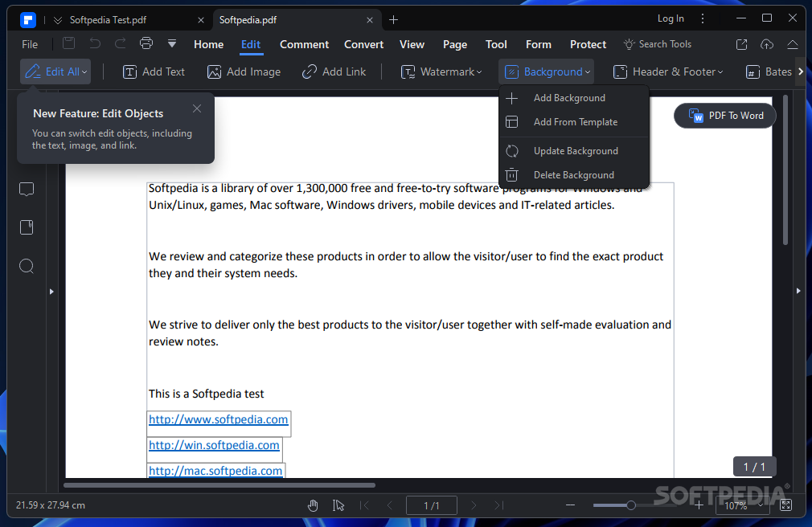Click the PDF To Word button

pos(724,116)
